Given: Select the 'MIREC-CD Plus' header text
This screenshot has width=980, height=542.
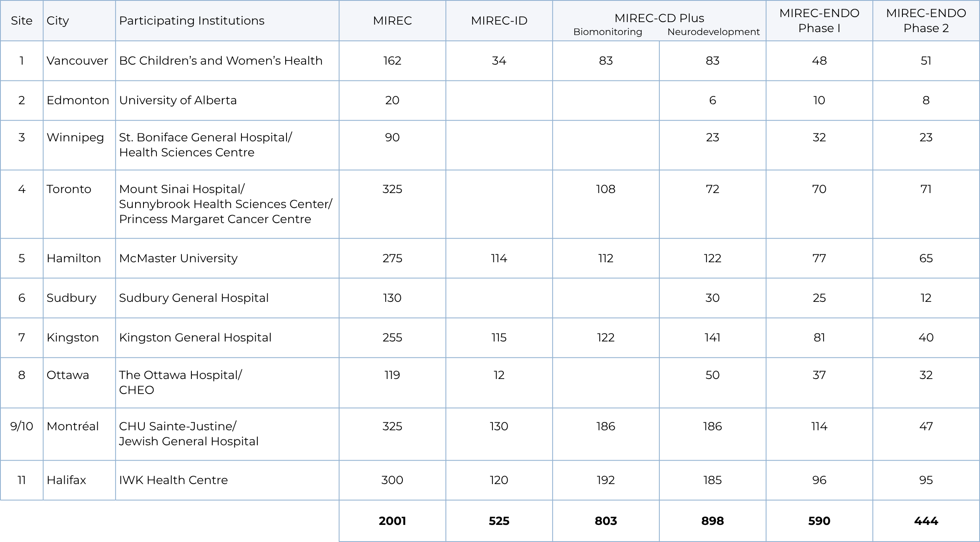Looking at the screenshot, I should [x=659, y=18].
